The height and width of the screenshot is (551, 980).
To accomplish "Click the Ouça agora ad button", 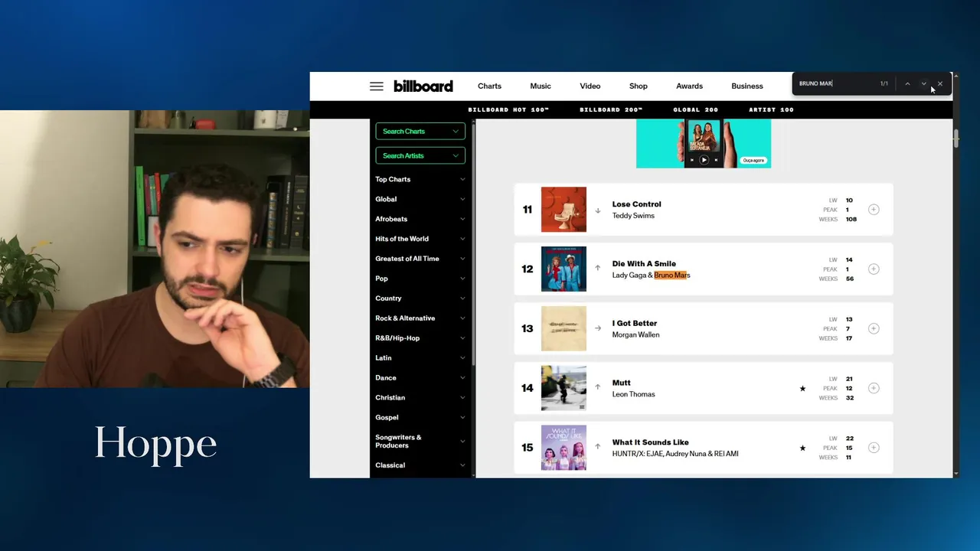I will 753,161.
